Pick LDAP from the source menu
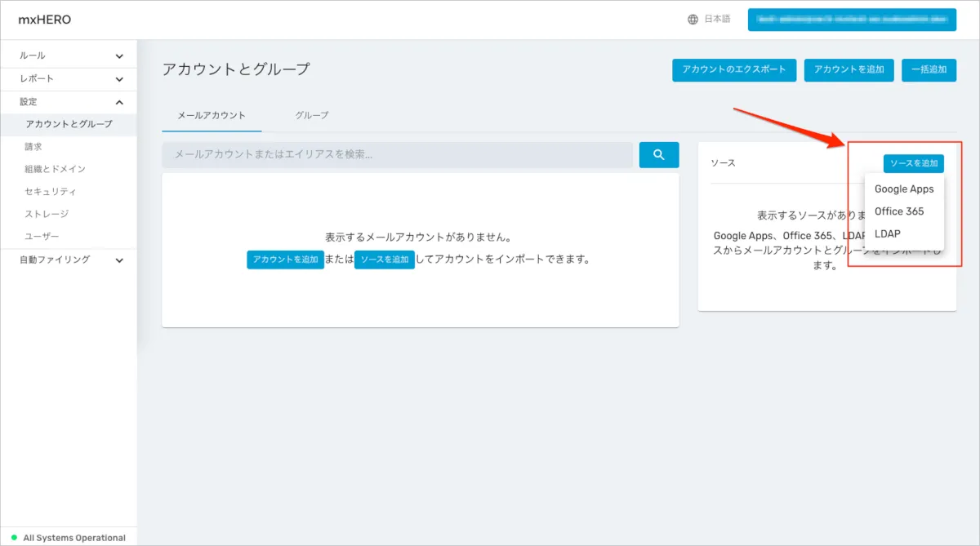This screenshot has height=546, width=980. pos(887,233)
